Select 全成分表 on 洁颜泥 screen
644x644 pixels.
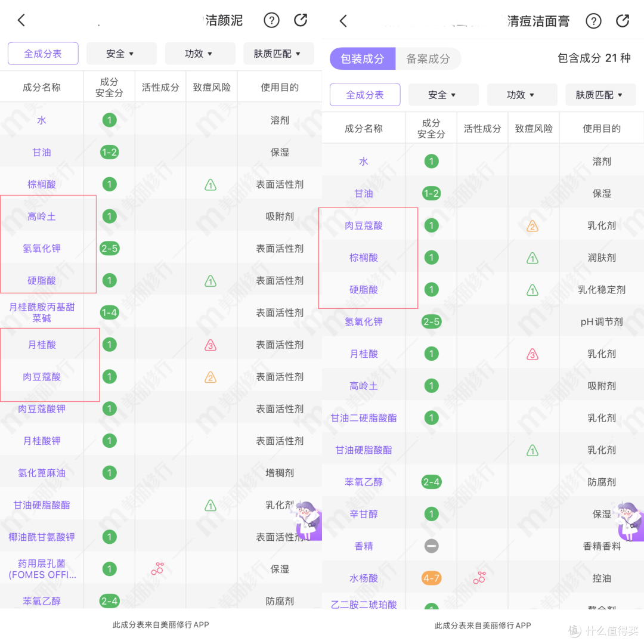point(43,54)
